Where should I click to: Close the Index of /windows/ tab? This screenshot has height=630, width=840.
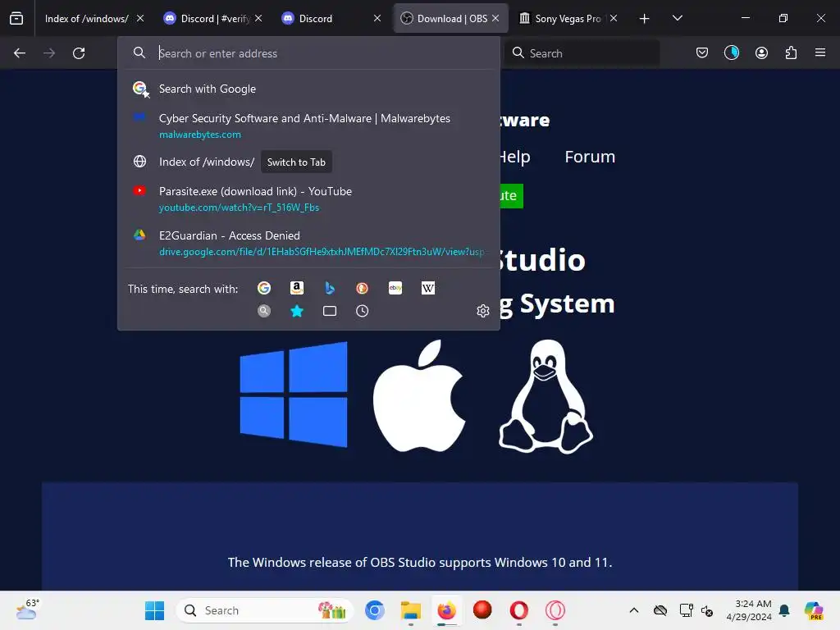coord(139,18)
